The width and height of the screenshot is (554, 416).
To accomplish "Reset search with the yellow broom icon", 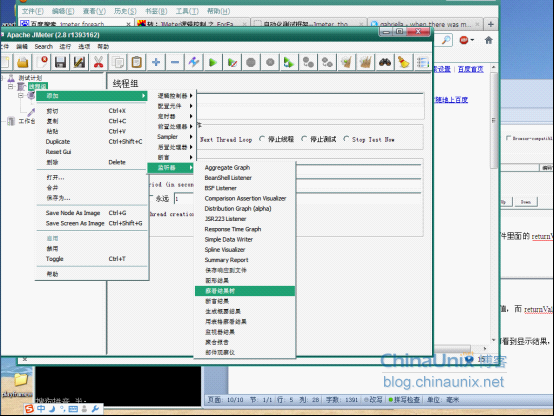I will (x=403, y=63).
